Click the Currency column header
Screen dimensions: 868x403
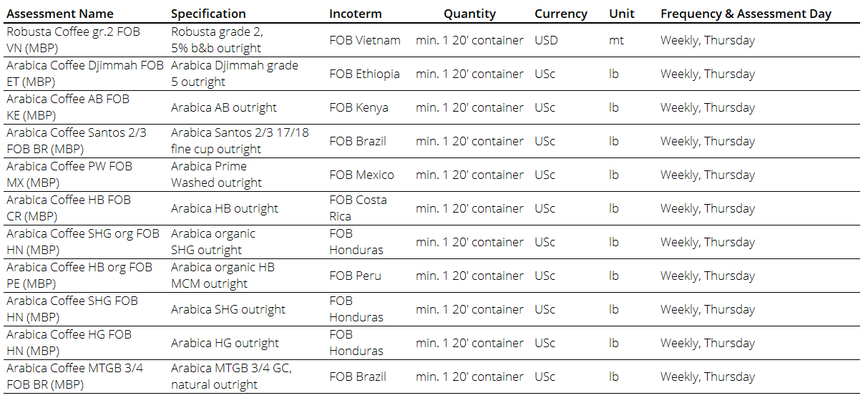pos(561,14)
